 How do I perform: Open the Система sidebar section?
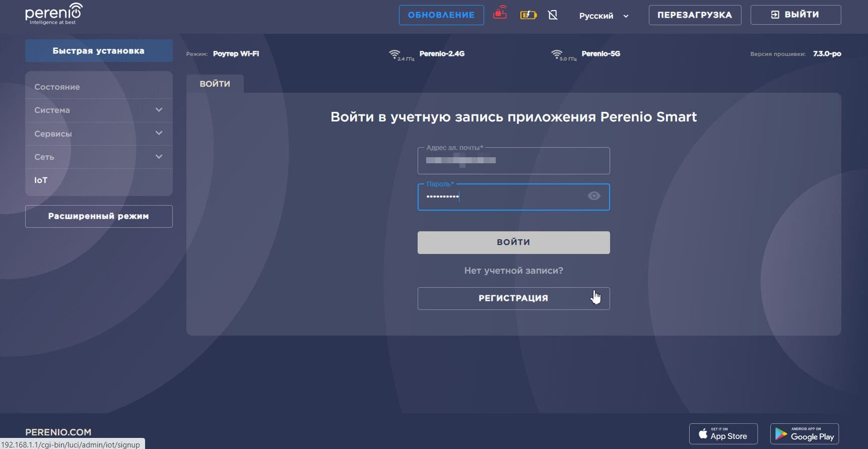click(x=99, y=110)
